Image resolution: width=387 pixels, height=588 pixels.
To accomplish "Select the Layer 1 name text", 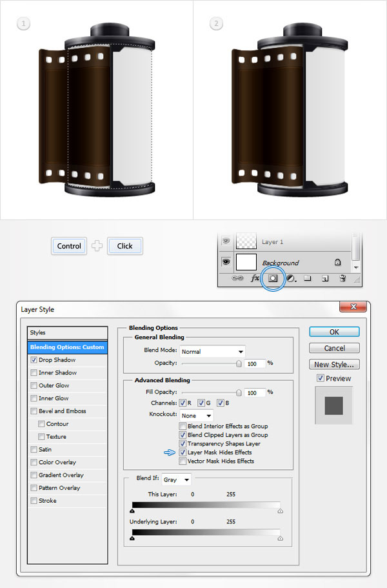I will tap(272, 242).
